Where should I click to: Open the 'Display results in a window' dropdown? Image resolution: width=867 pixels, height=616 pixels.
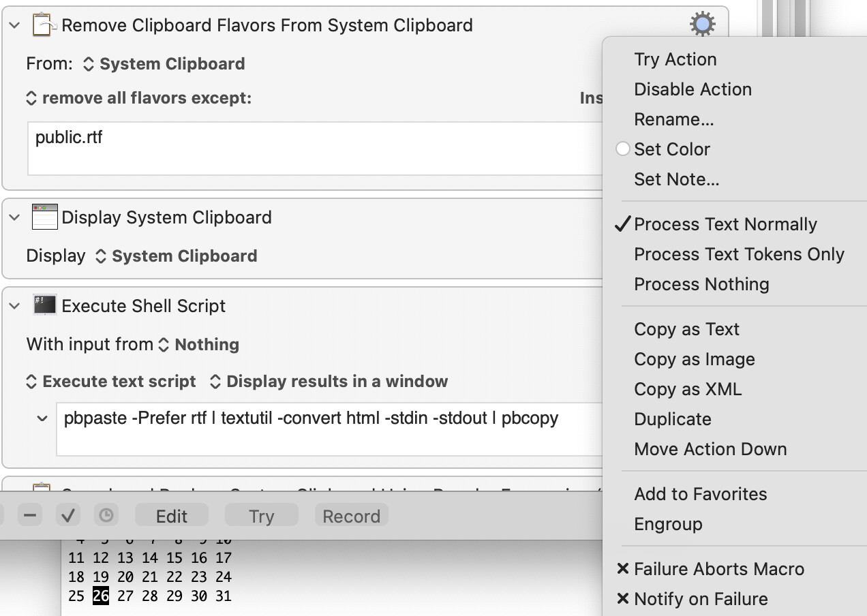[329, 382]
